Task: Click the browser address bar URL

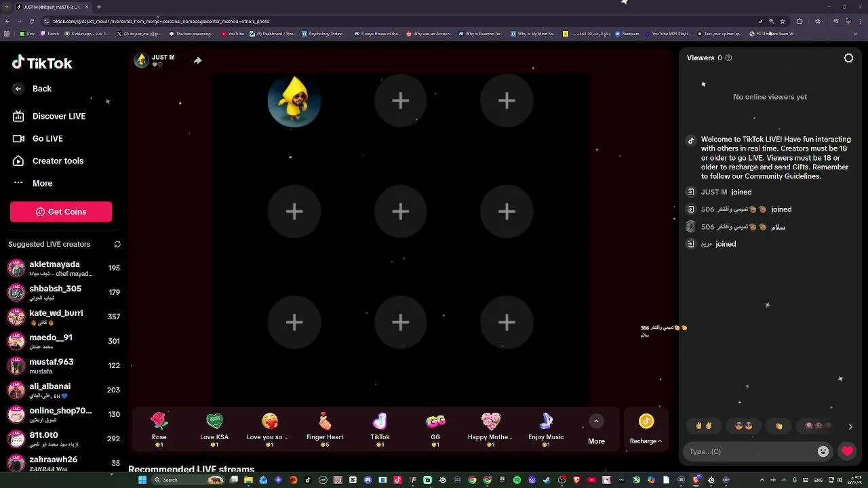Action: (x=161, y=22)
